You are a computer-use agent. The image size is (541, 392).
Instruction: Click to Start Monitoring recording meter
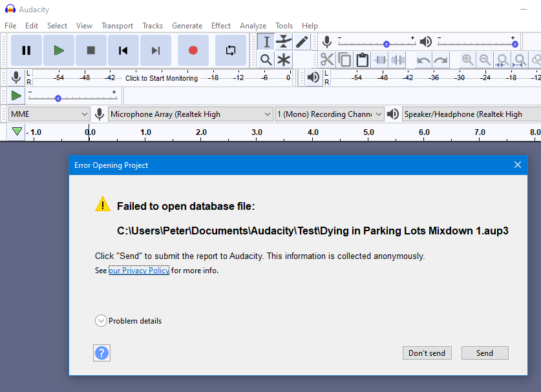[162, 78]
